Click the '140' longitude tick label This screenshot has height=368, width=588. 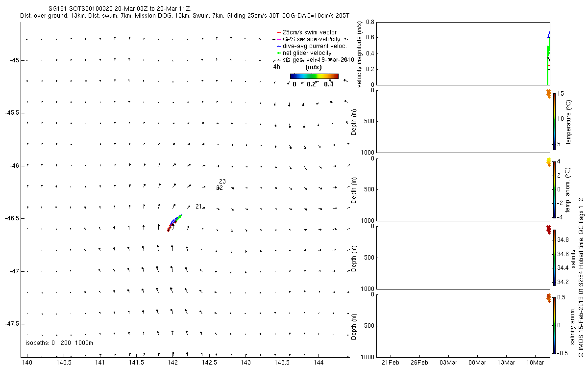27,362
